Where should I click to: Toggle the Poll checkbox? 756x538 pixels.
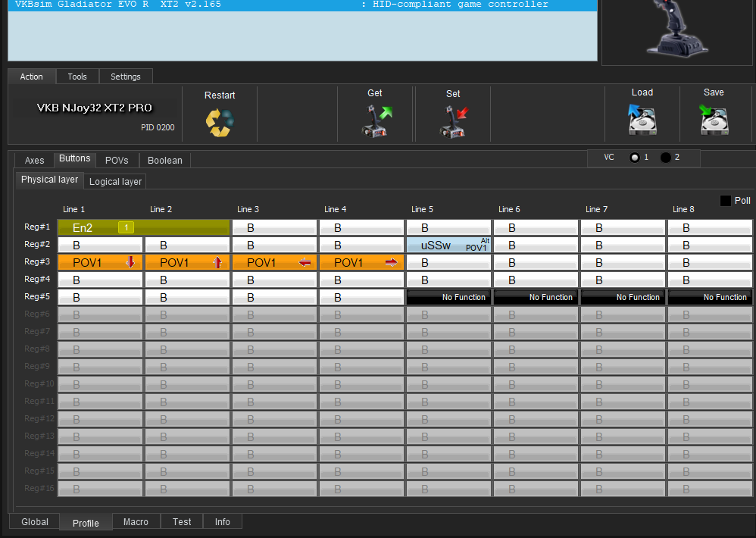(725, 201)
